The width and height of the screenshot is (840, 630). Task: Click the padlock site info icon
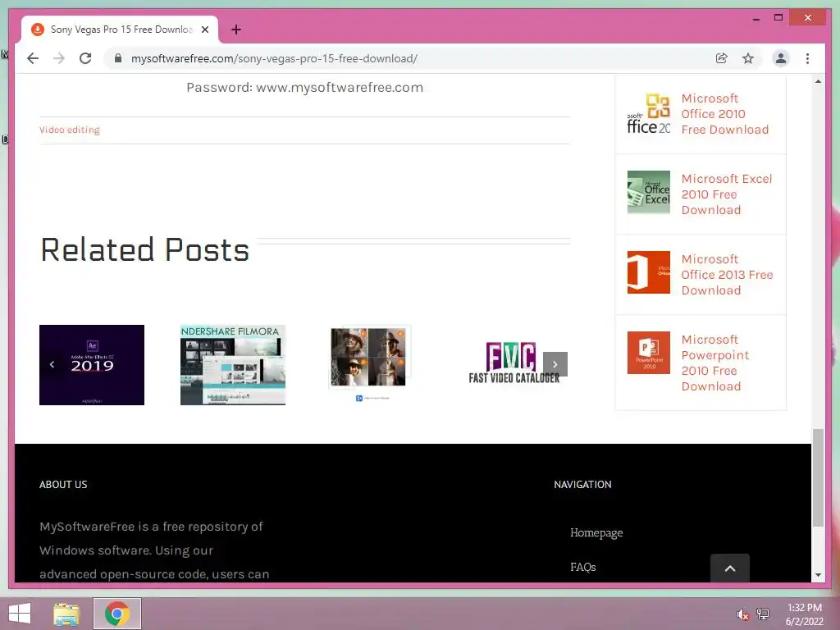118,58
